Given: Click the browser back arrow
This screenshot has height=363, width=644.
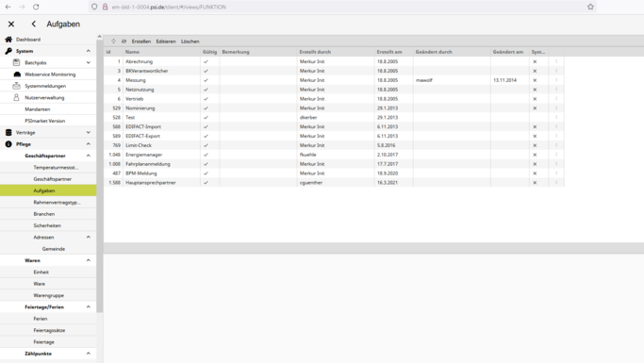Looking at the screenshot, I should [x=8, y=7].
